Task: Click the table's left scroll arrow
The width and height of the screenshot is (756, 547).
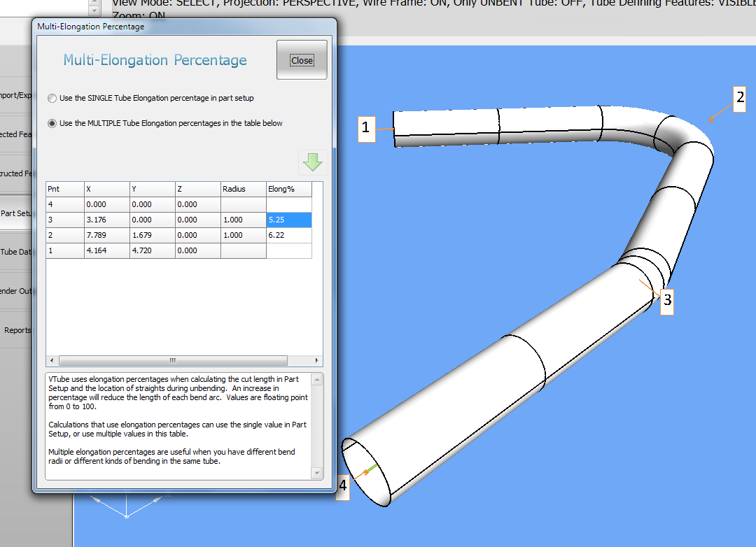Action: (x=51, y=361)
